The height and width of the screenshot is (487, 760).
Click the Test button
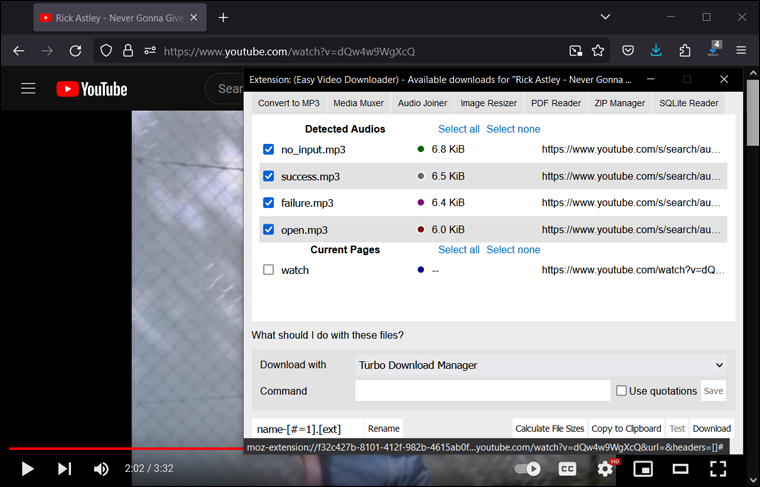tap(677, 429)
